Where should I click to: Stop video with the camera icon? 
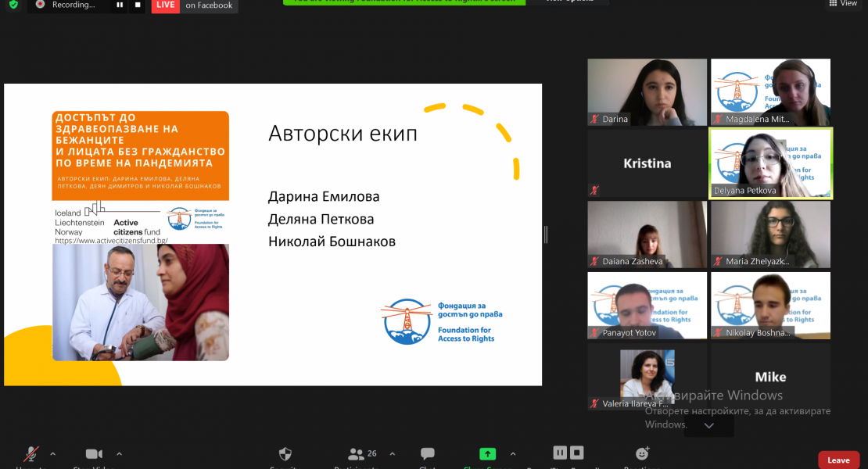(x=94, y=454)
